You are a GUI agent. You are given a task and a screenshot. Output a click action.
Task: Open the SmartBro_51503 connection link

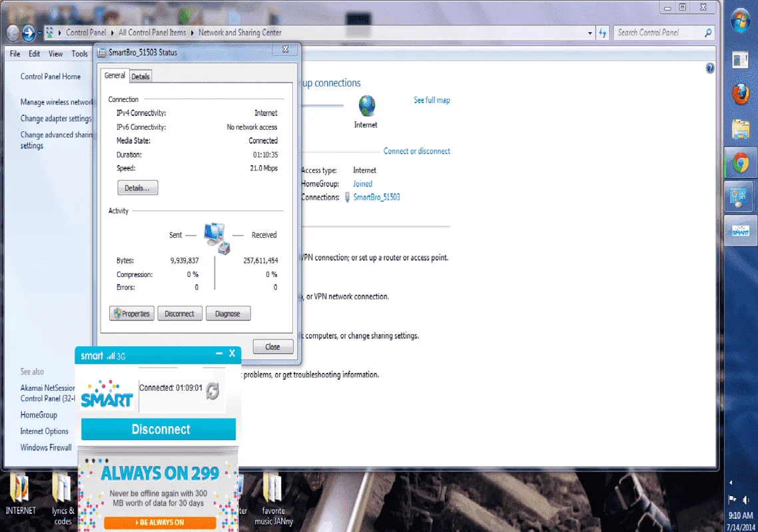click(x=376, y=197)
